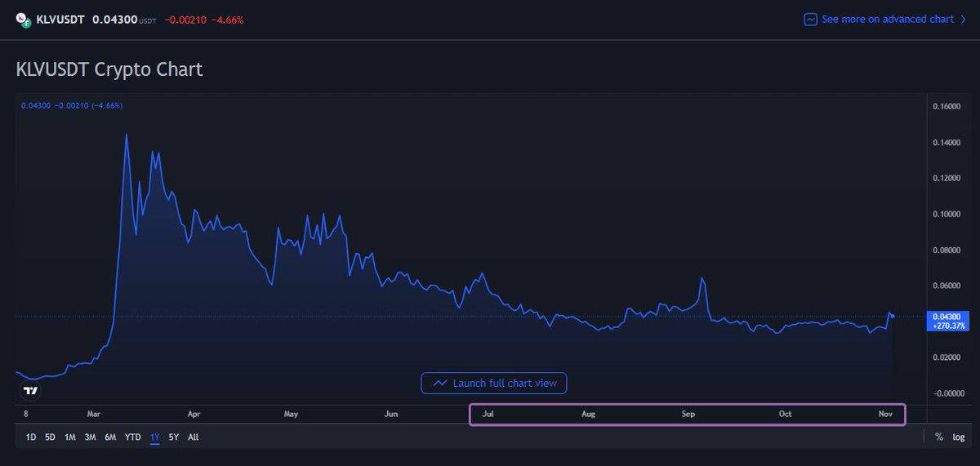Click the −4.66% change in the header
This screenshot has width=980, height=466.
point(227,19)
